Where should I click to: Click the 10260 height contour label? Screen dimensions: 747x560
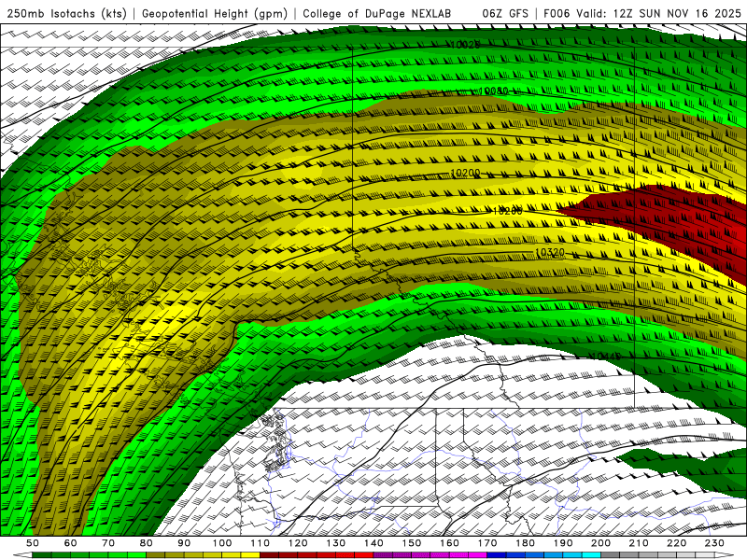[508, 211]
